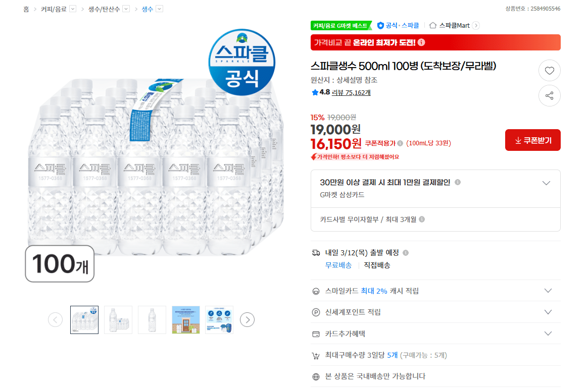Click the share icon below the heart
Image resolution: width=588 pixels, height=388 pixels.
(550, 95)
